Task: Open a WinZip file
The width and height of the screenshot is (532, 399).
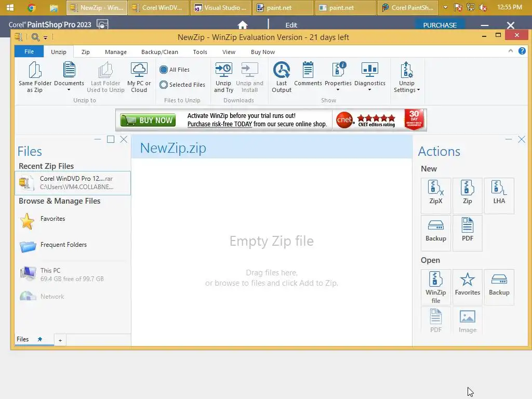Action: click(436, 287)
